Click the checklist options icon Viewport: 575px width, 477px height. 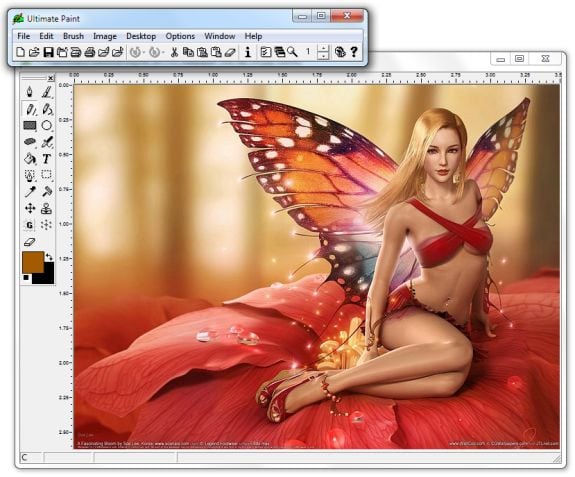click(x=265, y=52)
